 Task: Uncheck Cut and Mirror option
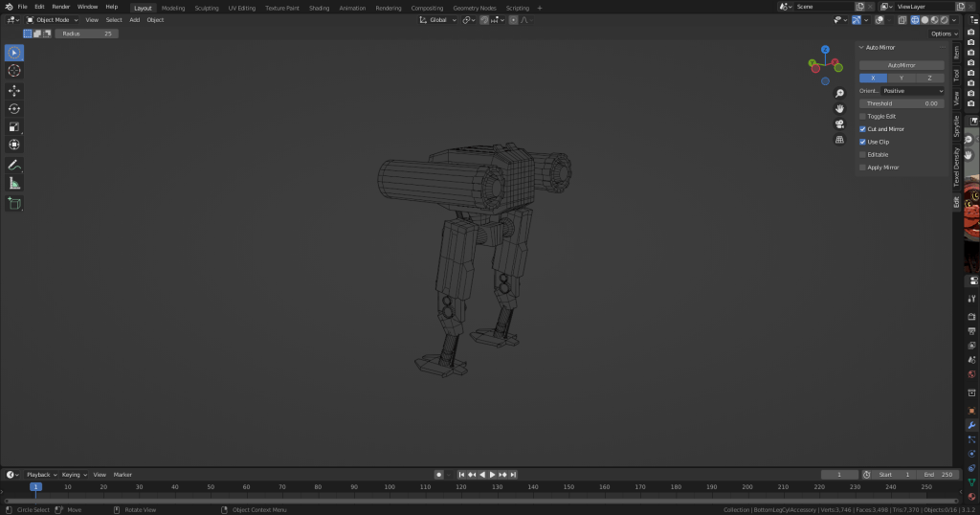pyautogui.click(x=862, y=128)
